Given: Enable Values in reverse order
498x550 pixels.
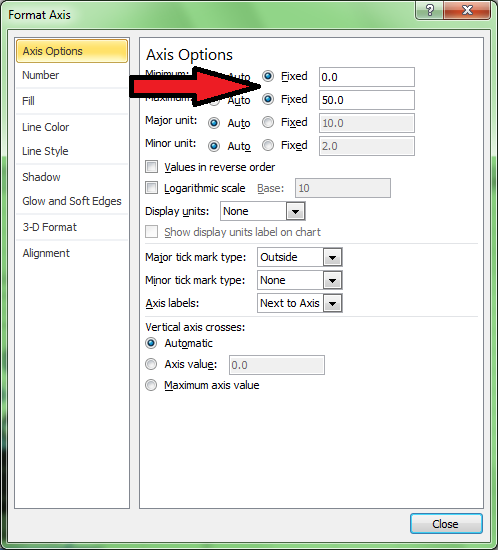Looking at the screenshot, I should (x=152, y=167).
